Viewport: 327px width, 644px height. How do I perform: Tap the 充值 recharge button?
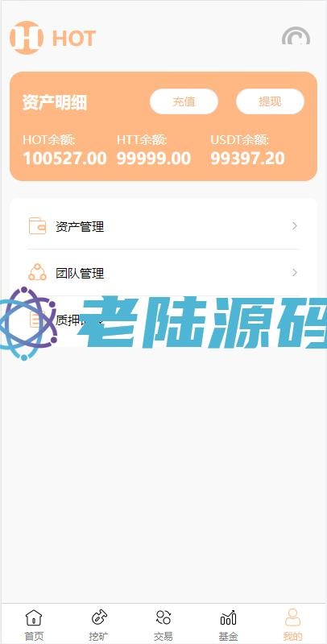(184, 101)
